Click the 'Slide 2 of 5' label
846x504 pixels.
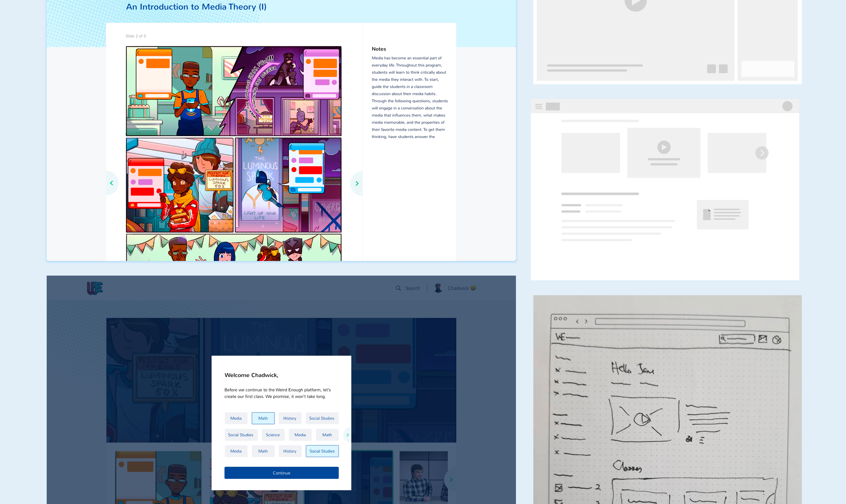(136, 36)
